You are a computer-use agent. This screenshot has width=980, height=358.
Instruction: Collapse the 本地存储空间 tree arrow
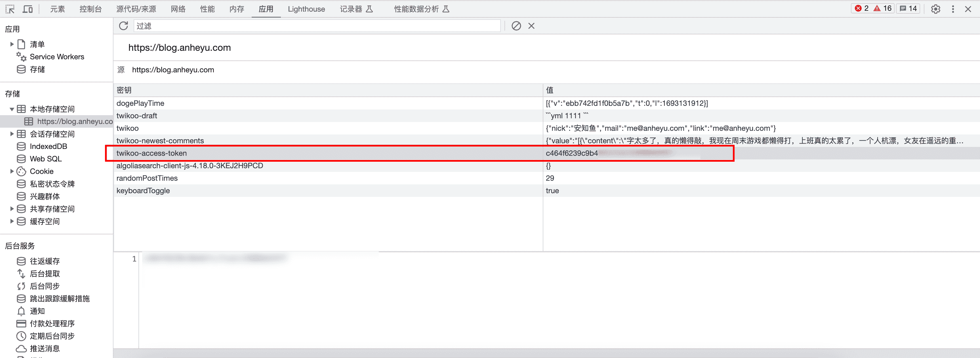[12, 109]
